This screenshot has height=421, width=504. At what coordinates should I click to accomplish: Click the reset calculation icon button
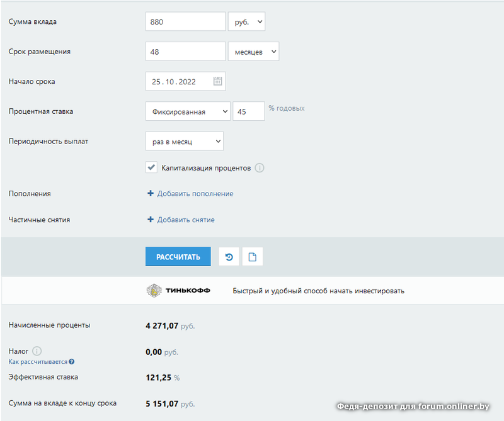[x=229, y=257]
